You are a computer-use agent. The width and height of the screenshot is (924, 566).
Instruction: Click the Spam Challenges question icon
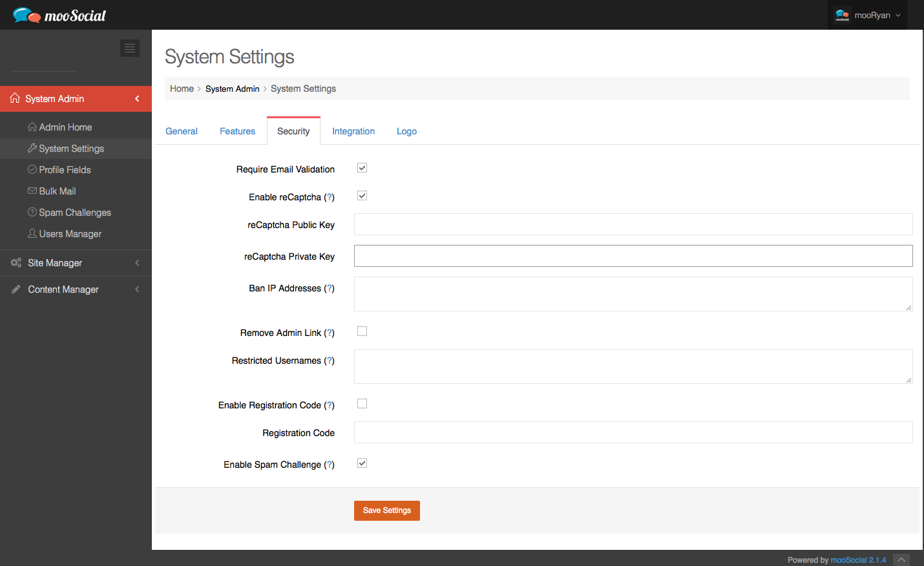(32, 212)
